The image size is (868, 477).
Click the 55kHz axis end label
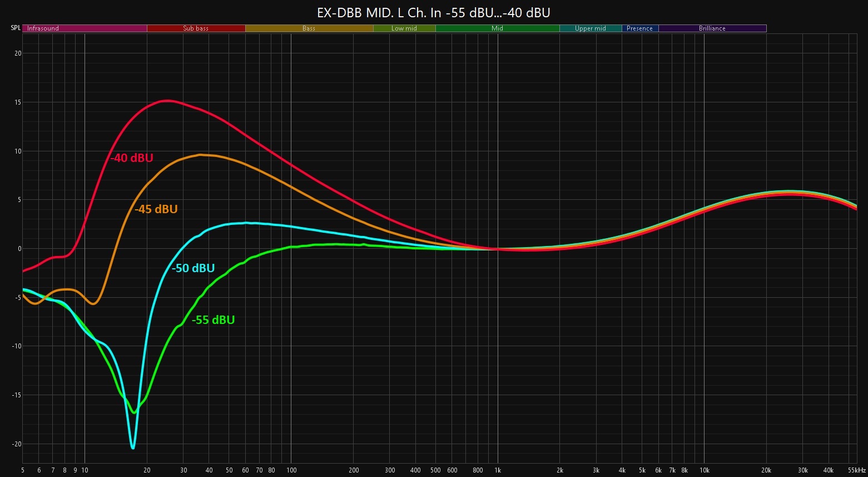click(856, 470)
